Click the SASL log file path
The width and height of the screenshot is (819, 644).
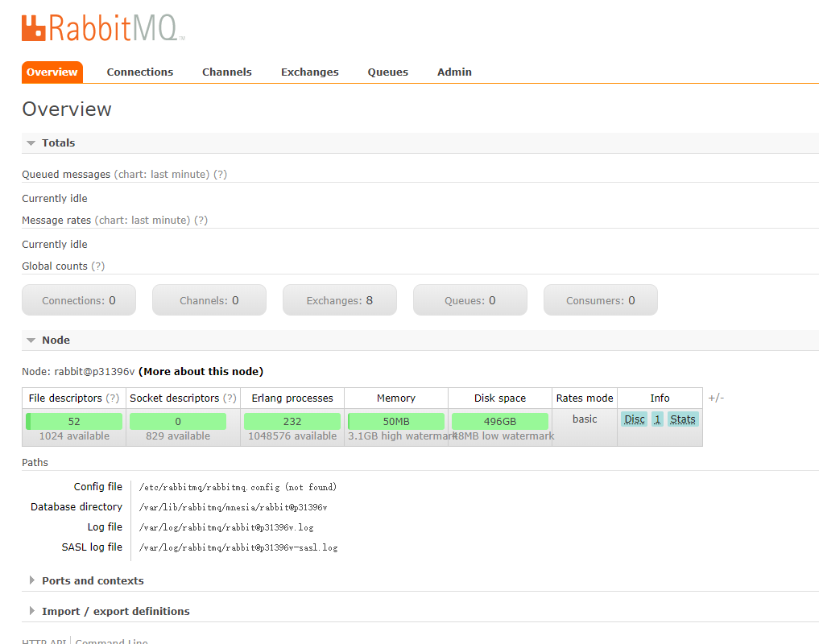click(x=238, y=548)
